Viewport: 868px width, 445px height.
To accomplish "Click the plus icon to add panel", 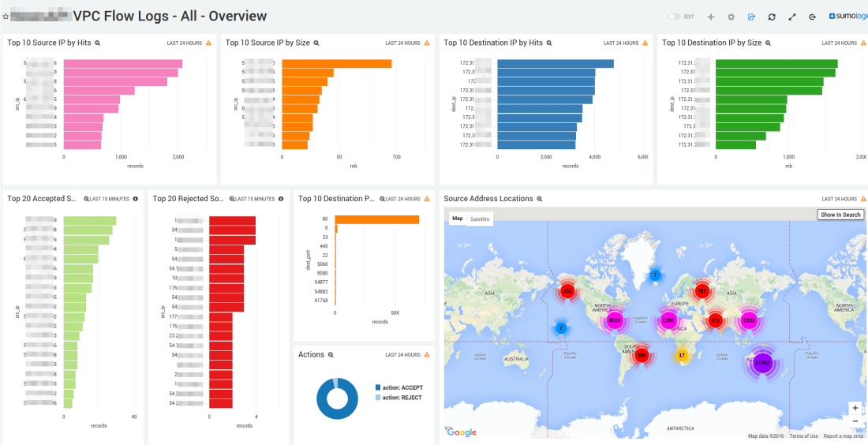I will 710,17.
